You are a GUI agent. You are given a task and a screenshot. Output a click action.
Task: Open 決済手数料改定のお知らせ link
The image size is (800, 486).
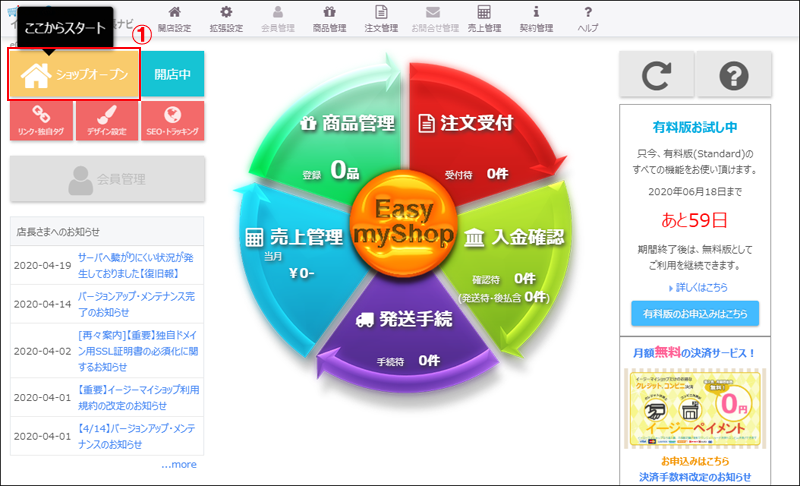point(695,477)
